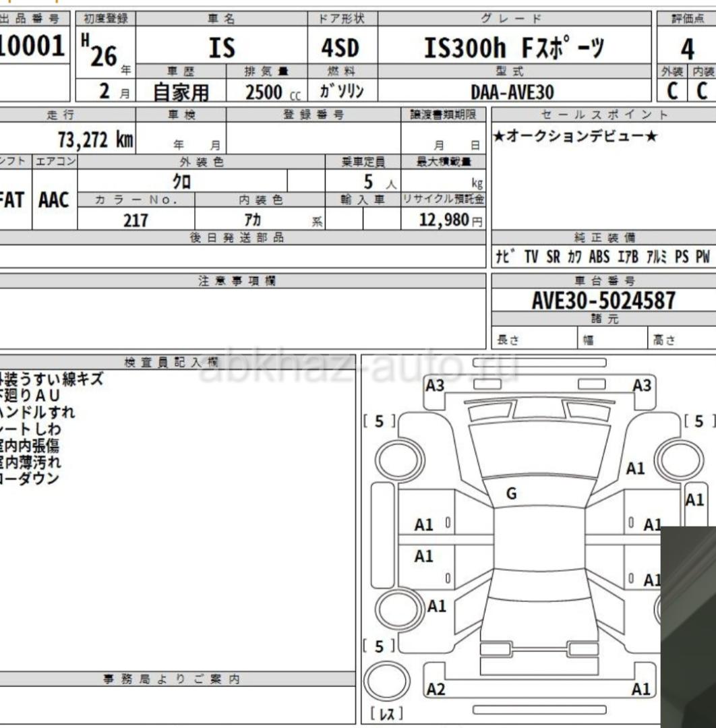Select the "内装色" header
Viewport: 716px width, 728px height.
[x=260, y=200]
